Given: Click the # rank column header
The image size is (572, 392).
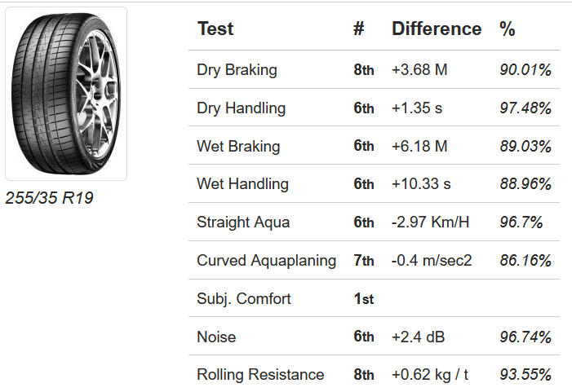Looking at the screenshot, I should point(358,29).
